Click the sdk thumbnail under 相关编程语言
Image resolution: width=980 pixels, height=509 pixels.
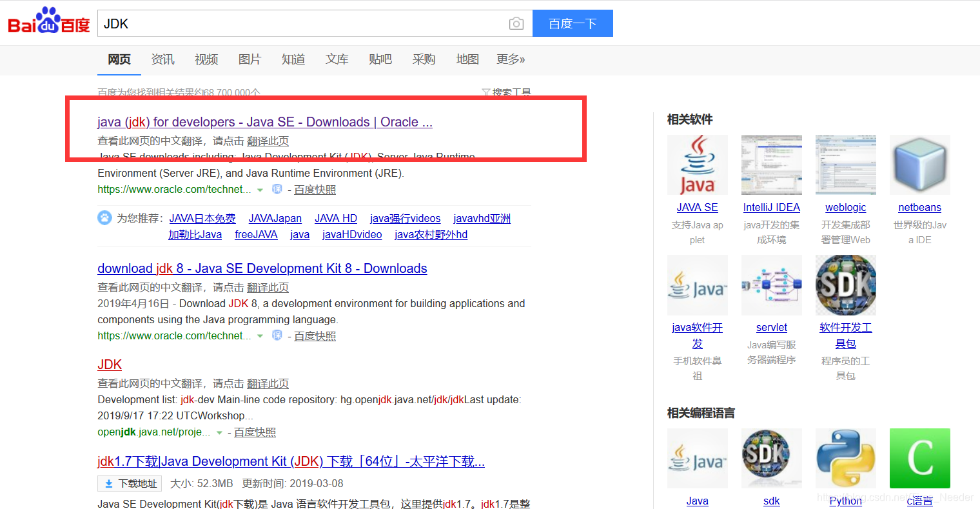pos(772,458)
